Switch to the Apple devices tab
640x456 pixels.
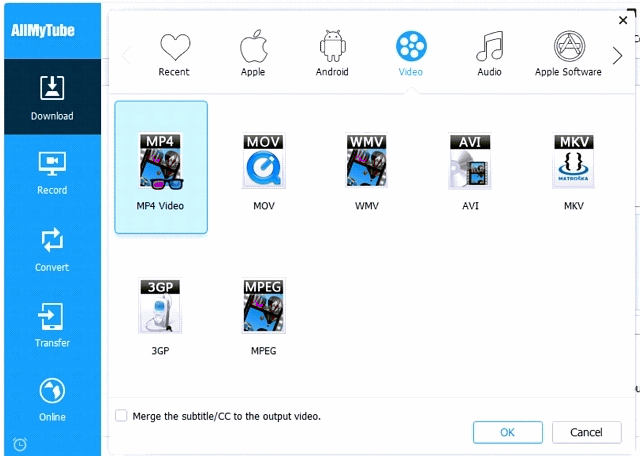[253, 53]
